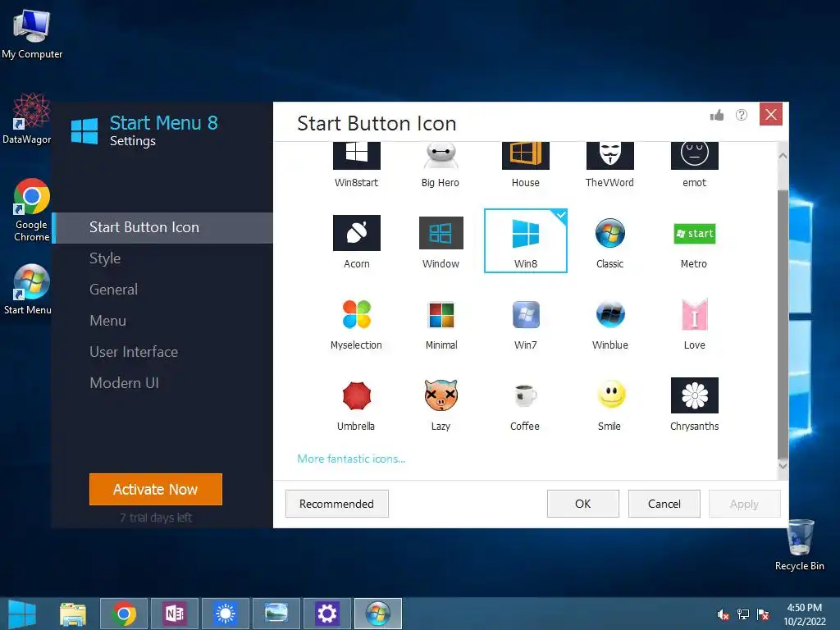Click the icon list scrollbar thumb
Image resolution: width=840 pixels, height=630 pixels.
783,325
